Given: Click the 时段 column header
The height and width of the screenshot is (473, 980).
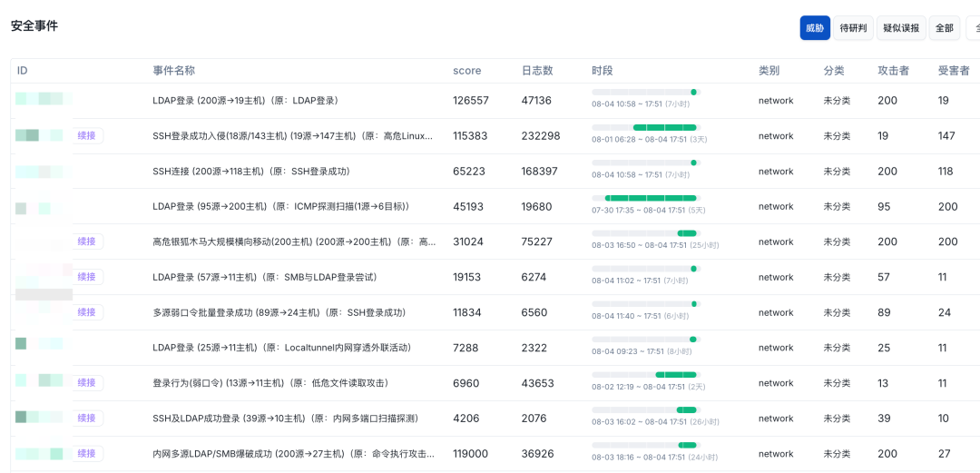Looking at the screenshot, I should point(603,71).
